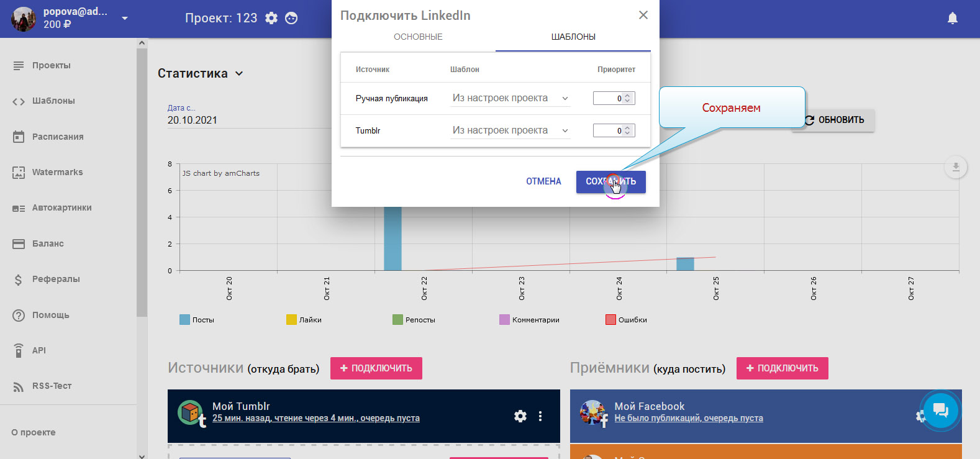Image resolution: width=980 pixels, height=459 pixels.
Task: Click the chat support bubble icon
Action: click(940, 410)
